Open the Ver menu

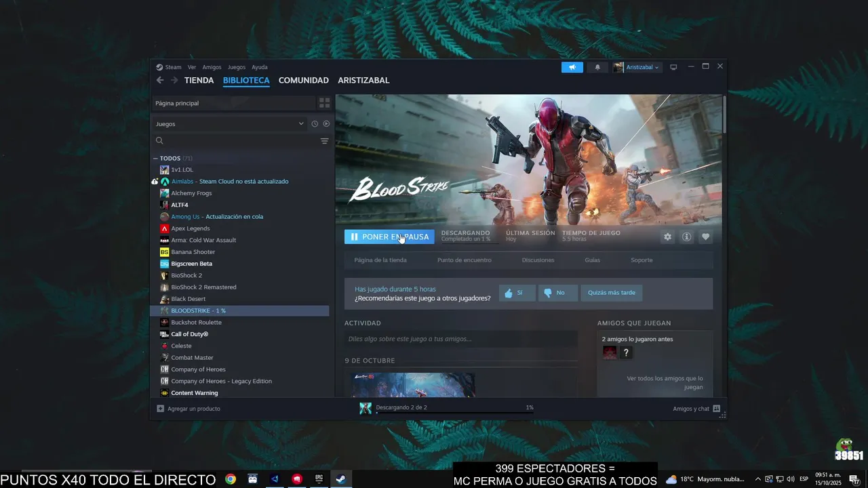[192, 67]
